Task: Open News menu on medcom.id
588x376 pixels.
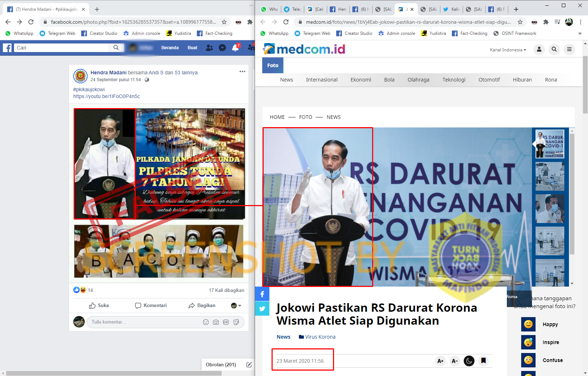Action: click(x=287, y=80)
